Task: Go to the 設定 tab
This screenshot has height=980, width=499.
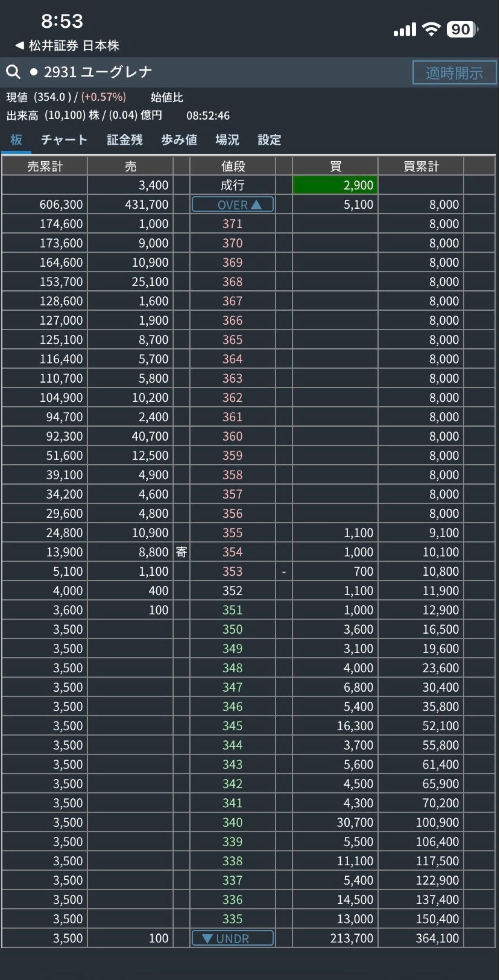Action: [270, 140]
